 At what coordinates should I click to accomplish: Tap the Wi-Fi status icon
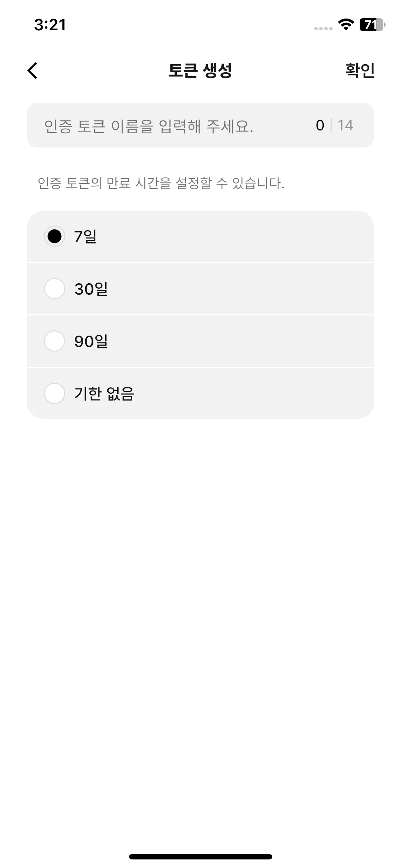tap(345, 25)
